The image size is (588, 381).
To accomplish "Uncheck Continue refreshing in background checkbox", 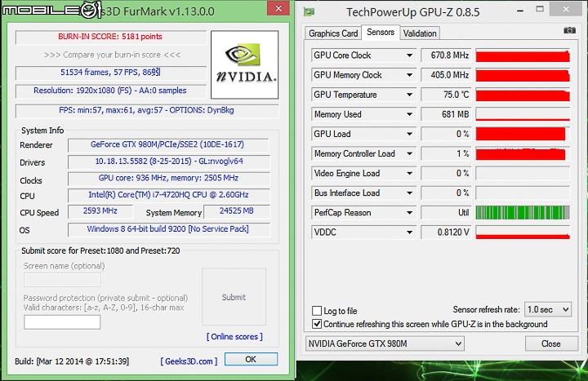I will [317, 324].
